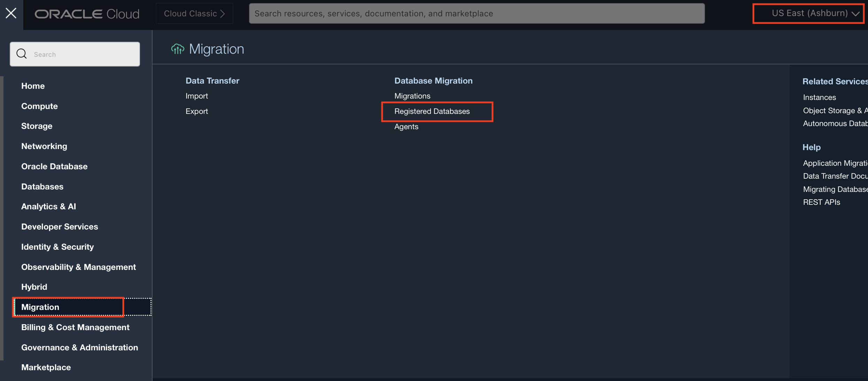The image size is (868, 381).
Task: Close the navigation menu with X icon
Action: click(x=11, y=13)
